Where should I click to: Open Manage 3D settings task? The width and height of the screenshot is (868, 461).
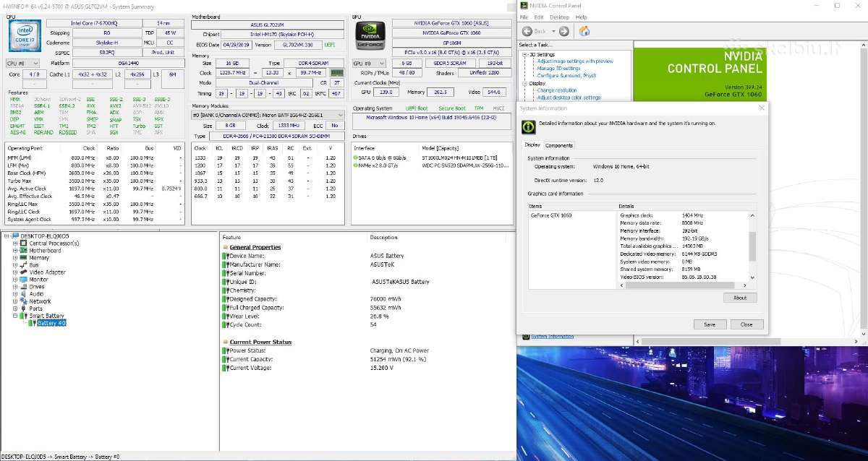click(x=559, y=69)
